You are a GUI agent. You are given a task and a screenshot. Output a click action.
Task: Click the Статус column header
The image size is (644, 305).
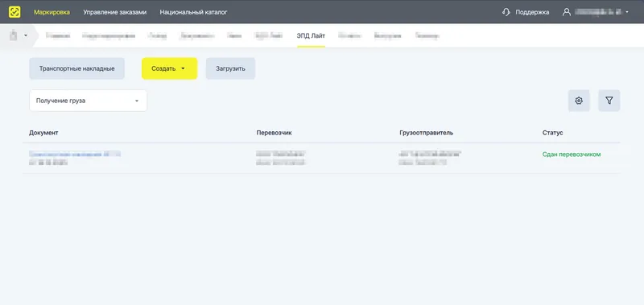[x=552, y=133]
